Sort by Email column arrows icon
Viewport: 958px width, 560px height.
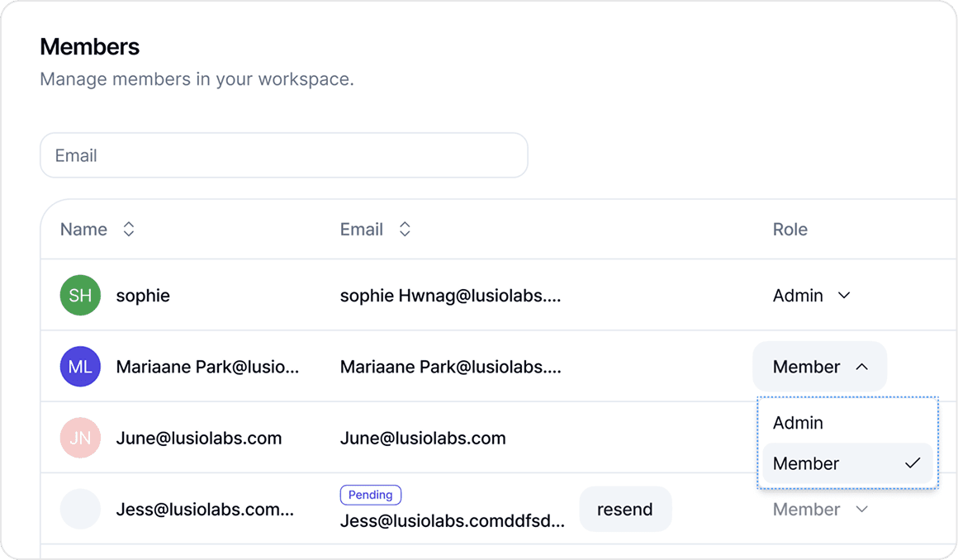click(x=405, y=230)
